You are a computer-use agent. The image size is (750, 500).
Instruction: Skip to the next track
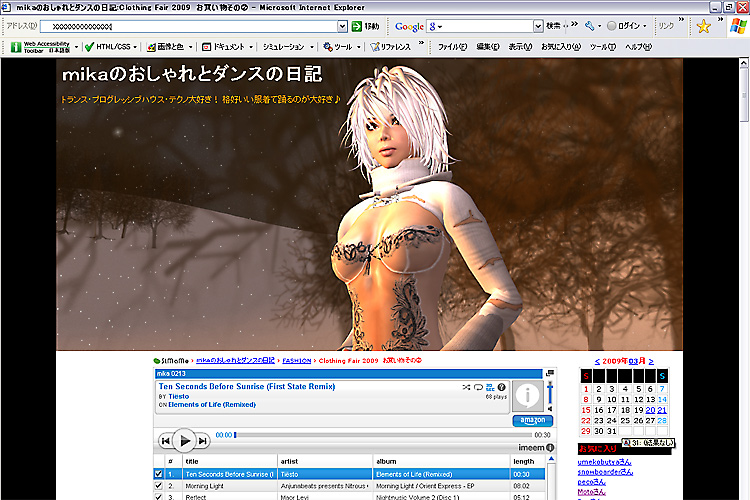coord(203,441)
